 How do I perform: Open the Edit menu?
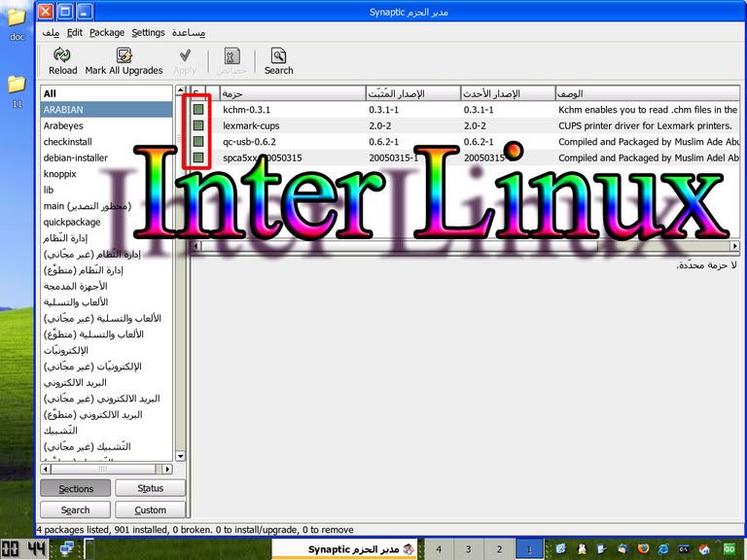pos(74,33)
